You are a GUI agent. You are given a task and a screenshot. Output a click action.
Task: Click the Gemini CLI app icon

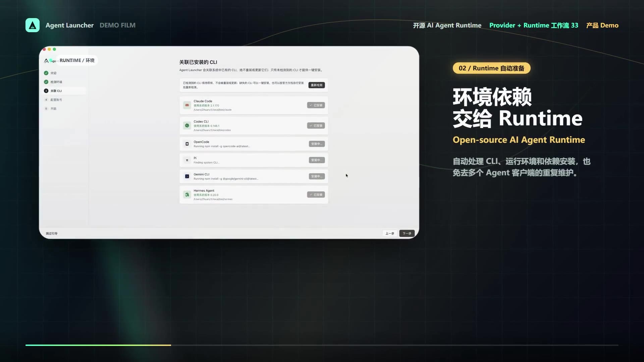point(187,176)
